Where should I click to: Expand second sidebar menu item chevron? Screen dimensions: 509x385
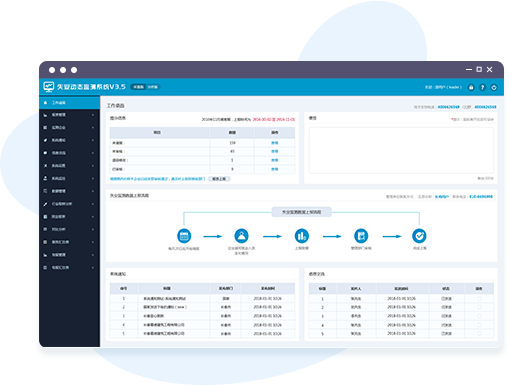coord(93,115)
